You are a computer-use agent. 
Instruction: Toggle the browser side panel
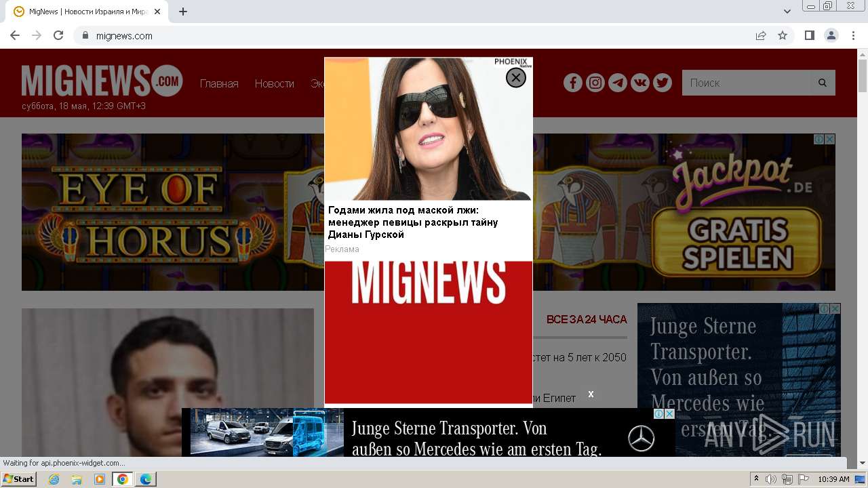[809, 35]
